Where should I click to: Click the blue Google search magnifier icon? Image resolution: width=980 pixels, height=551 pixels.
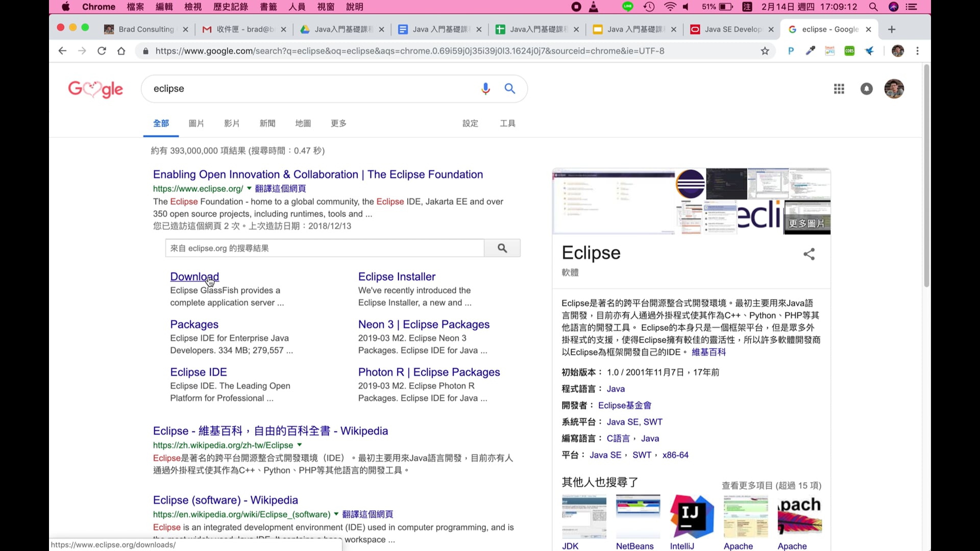[509, 89]
